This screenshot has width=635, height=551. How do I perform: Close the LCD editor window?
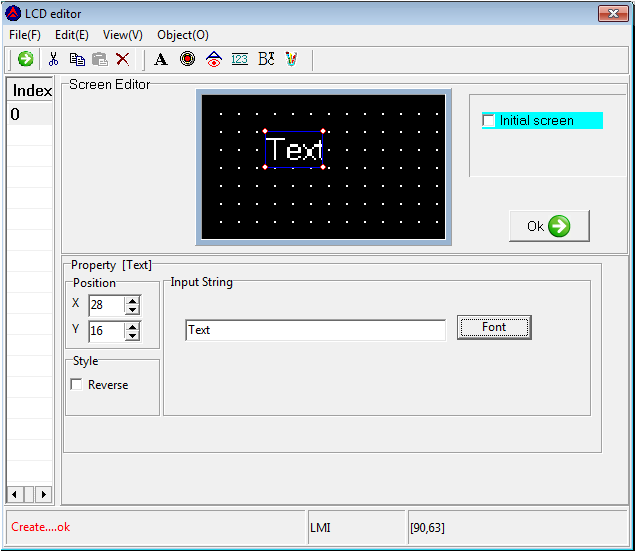pos(613,13)
